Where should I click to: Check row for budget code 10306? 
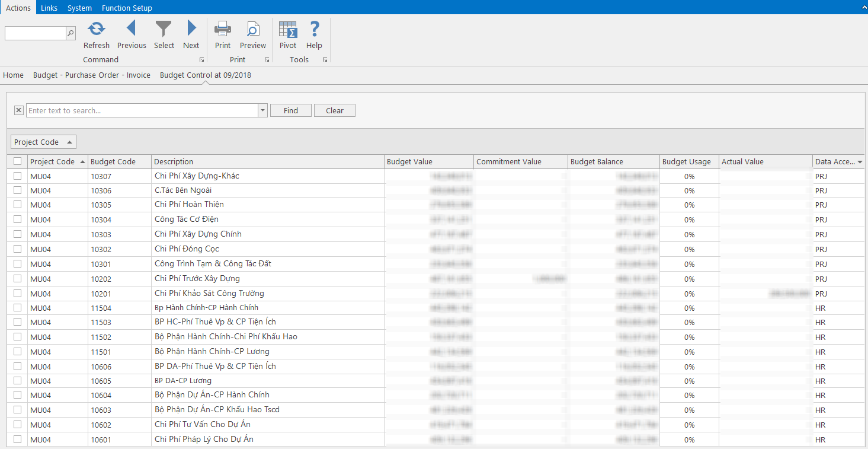(x=17, y=190)
